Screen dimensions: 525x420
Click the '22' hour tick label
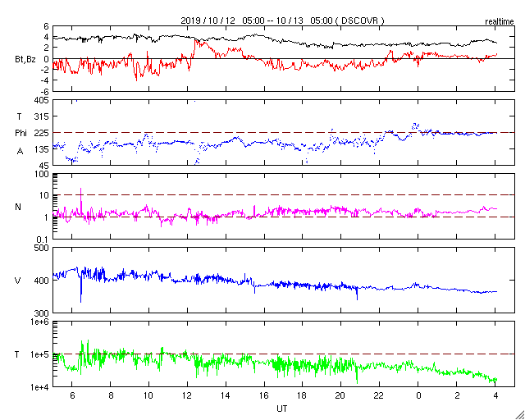click(379, 395)
